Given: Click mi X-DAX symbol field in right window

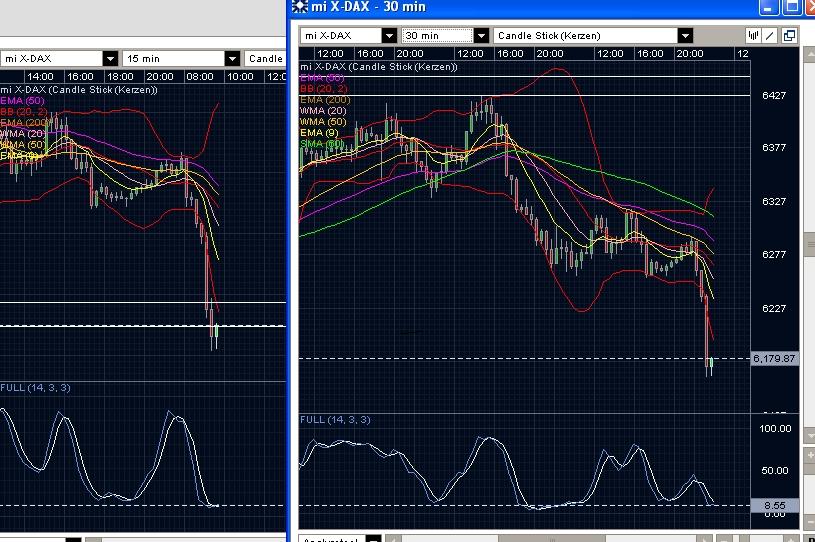Looking at the screenshot, I should point(341,35).
